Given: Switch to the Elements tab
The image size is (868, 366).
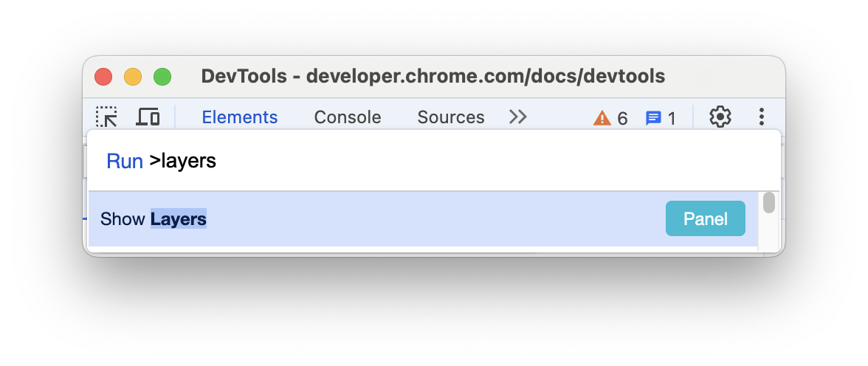Looking at the screenshot, I should click(240, 117).
